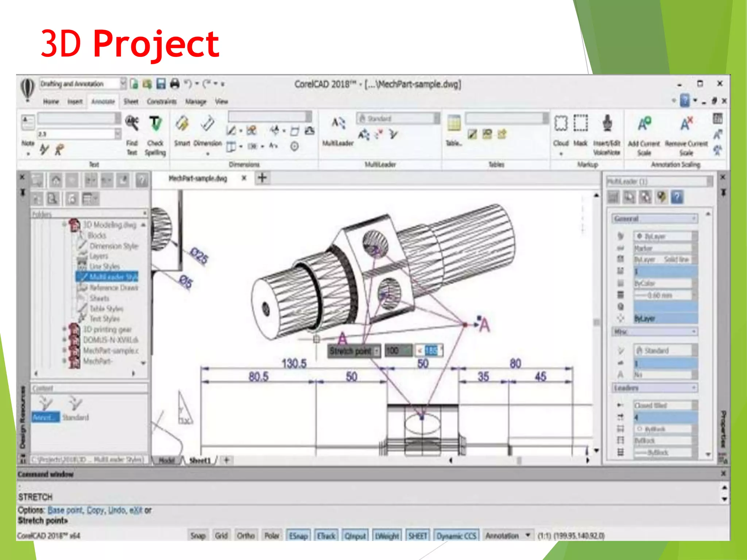This screenshot has height=560, width=747.
Task: Open the Insert ribbon tab
Action: (75, 101)
